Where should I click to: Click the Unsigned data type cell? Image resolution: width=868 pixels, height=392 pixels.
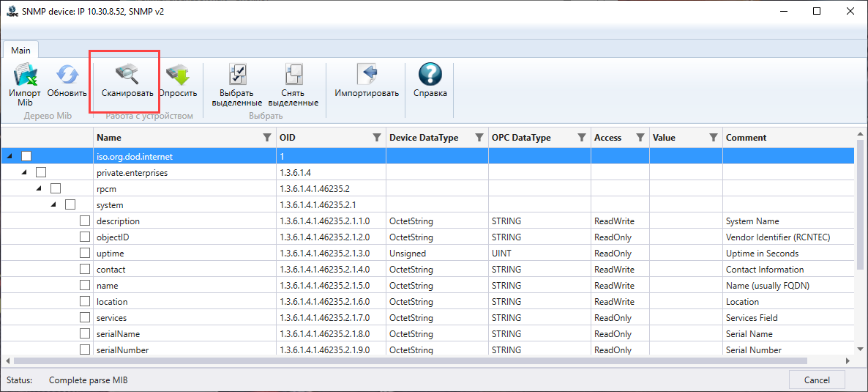(x=437, y=253)
